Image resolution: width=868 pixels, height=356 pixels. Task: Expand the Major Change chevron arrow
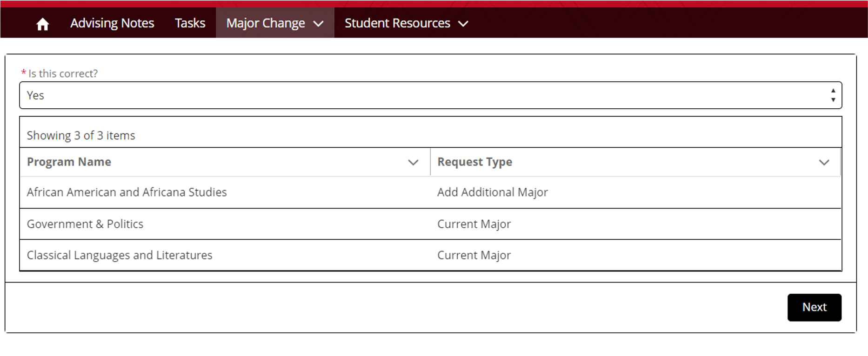(319, 24)
